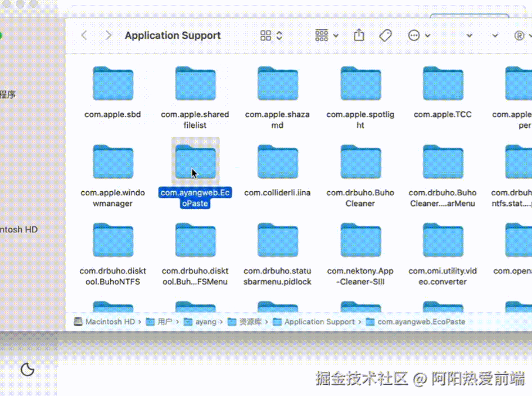532x396 pixels.
Task: Click the com.colliderli.iina folder name label
Action: tap(278, 193)
